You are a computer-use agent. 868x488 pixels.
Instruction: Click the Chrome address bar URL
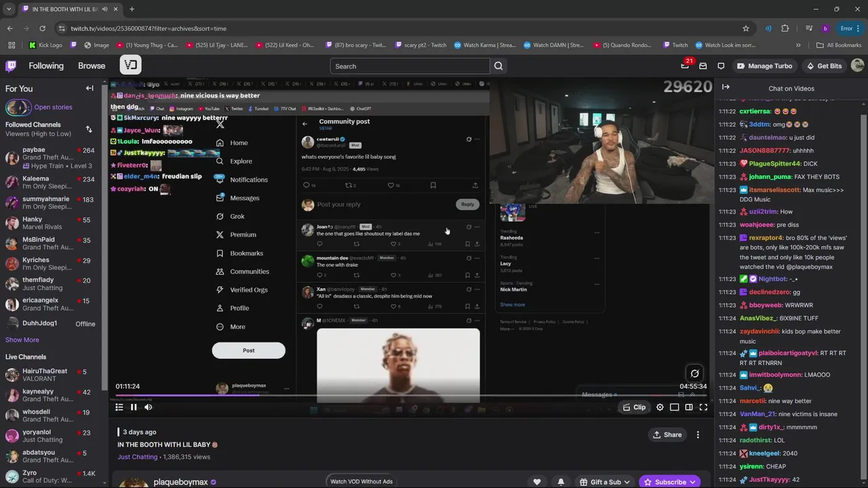(x=149, y=28)
